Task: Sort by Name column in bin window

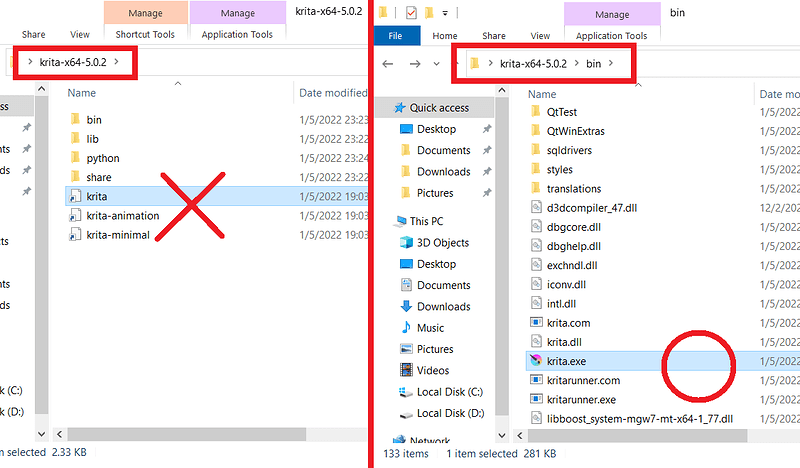Action: pos(542,94)
